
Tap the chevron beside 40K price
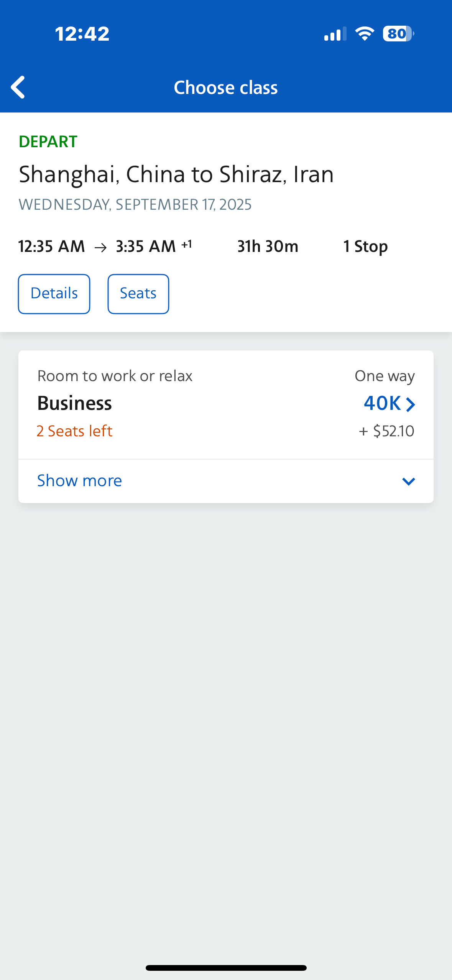[410, 404]
